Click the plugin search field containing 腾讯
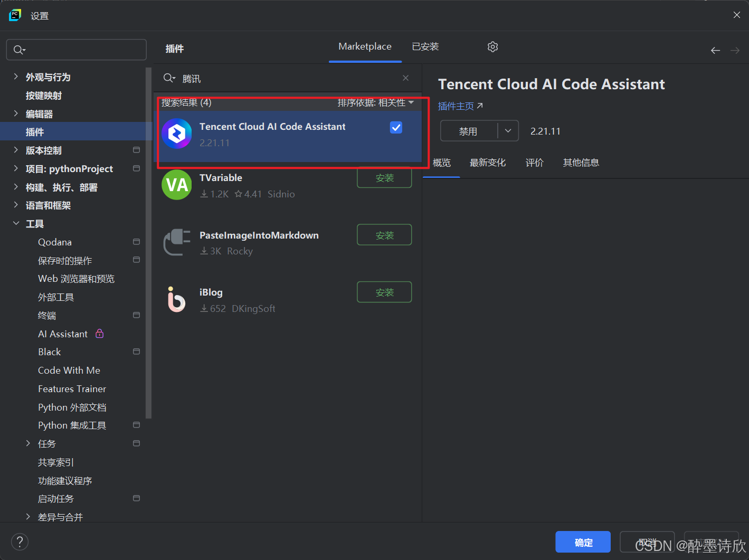749x560 pixels. [x=288, y=78]
